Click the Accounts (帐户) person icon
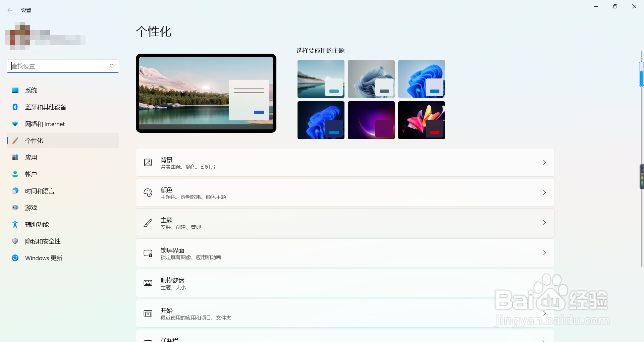644x342 pixels. [x=15, y=174]
